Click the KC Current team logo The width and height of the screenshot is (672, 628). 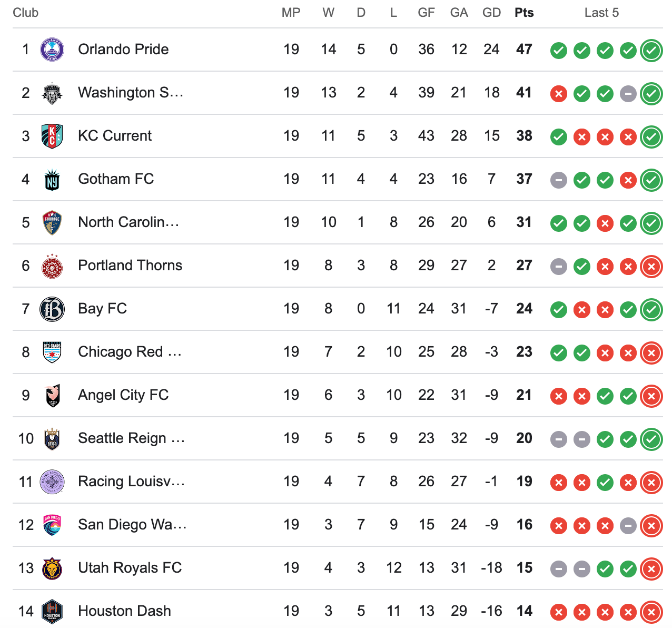[x=52, y=136]
